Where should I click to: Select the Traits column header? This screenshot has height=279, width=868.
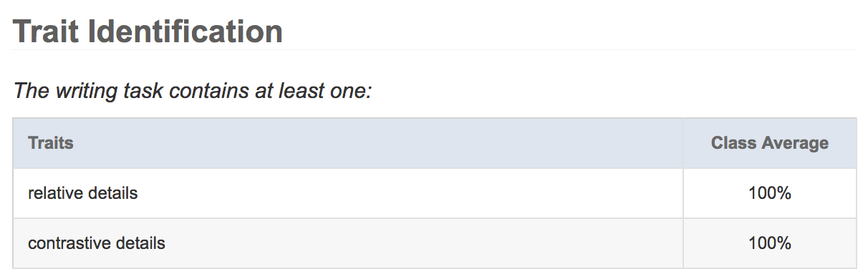click(51, 143)
